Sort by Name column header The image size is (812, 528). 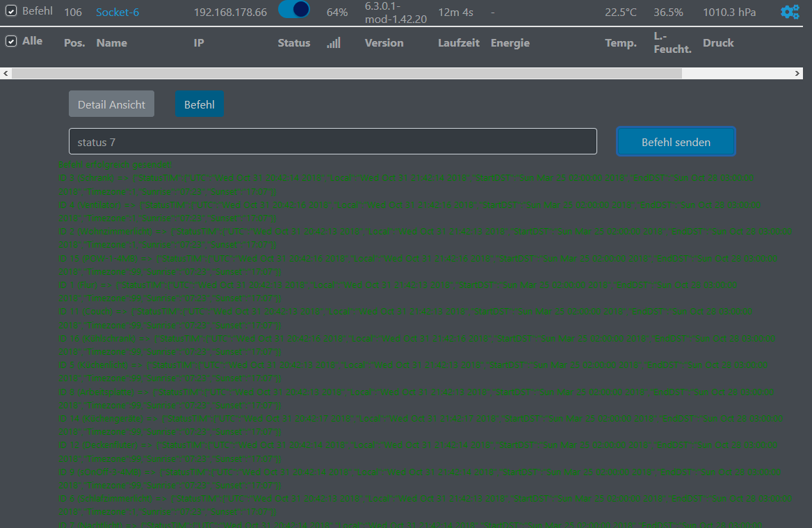coord(111,43)
